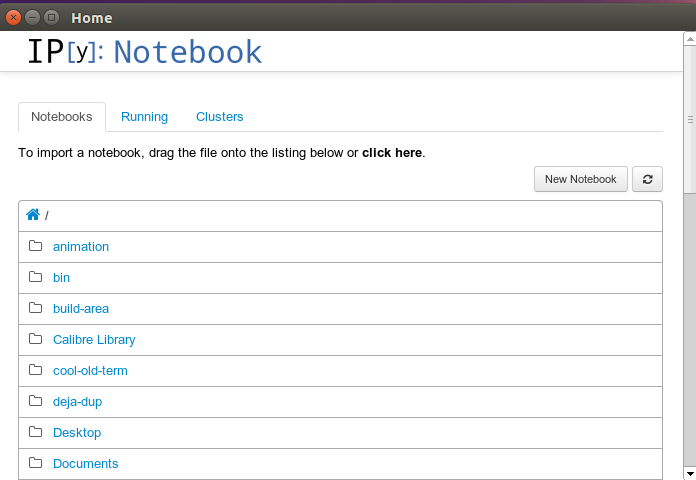This screenshot has height=480, width=696.
Task: Click the scrollbar up arrow
Action: 690,39
